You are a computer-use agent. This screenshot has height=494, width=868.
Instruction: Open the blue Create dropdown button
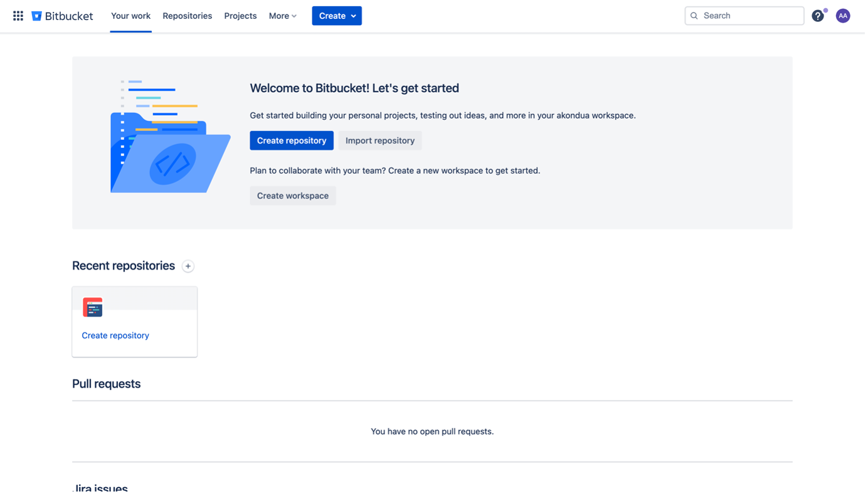click(x=337, y=16)
